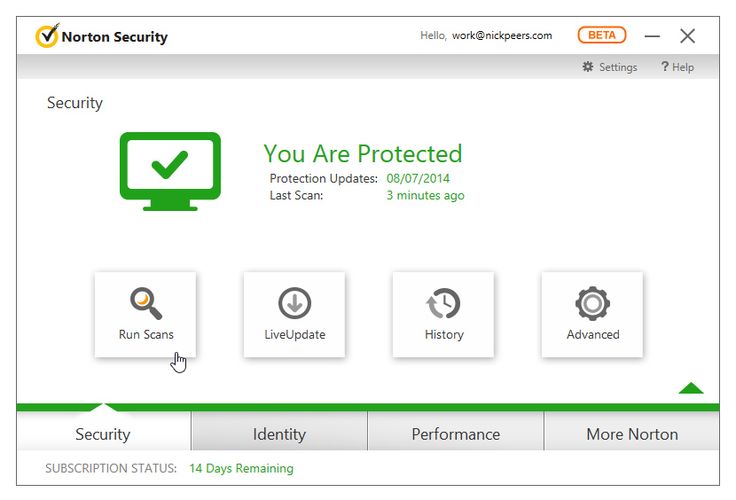Image resolution: width=736 pixels, height=500 pixels.
Task: Click the Help question mark icon
Action: click(665, 67)
